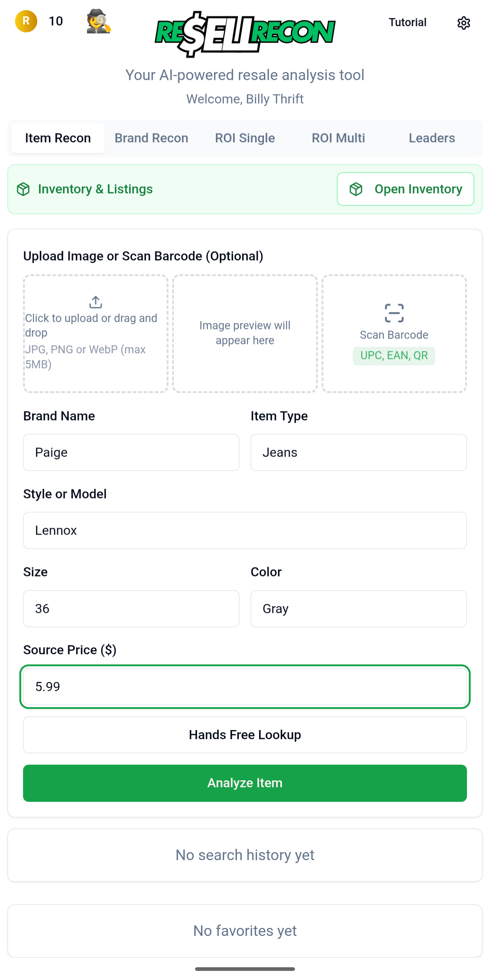Select the Color field showing Gray
The image size is (490, 980).
coord(358,609)
